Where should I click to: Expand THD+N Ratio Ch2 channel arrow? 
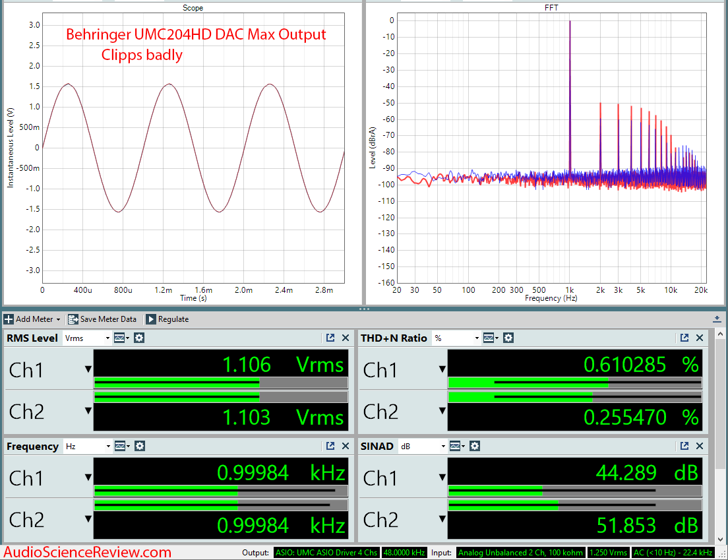point(442,411)
